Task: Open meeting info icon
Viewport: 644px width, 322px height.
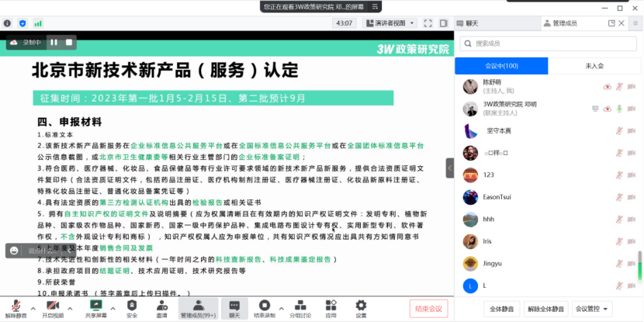Action: [8, 23]
